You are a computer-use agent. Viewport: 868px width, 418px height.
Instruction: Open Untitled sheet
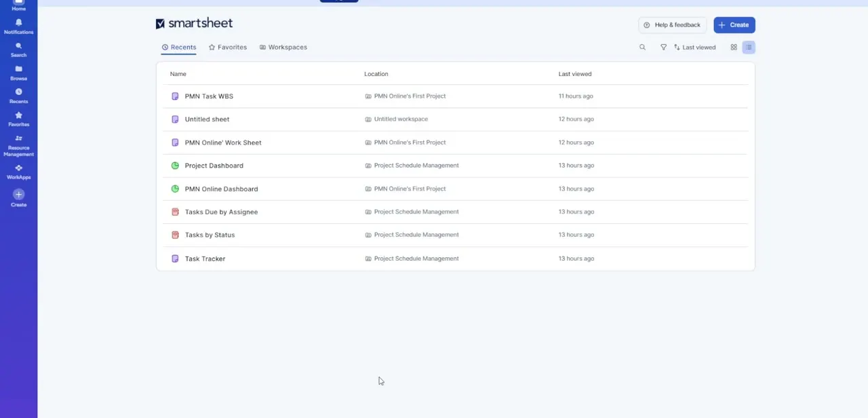[207, 119]
